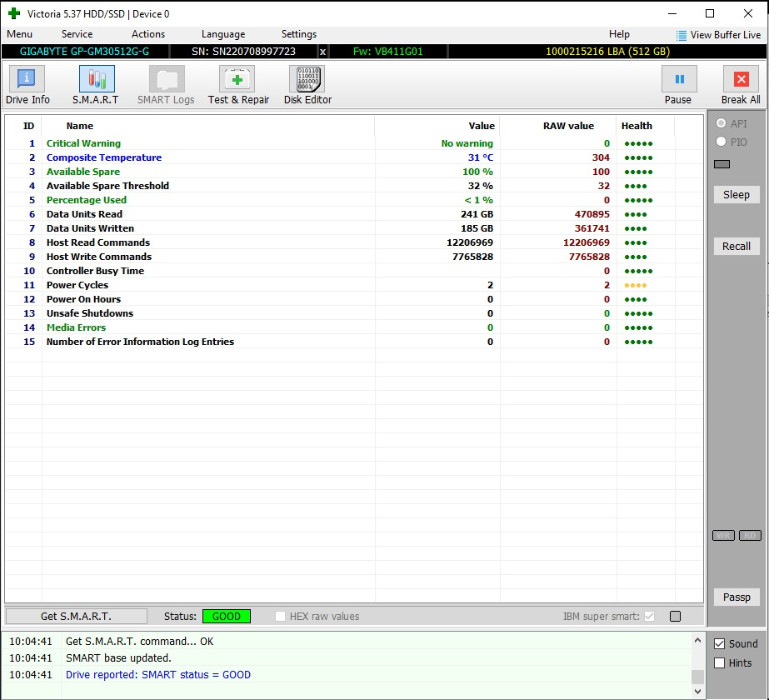Click the Get S.M.A.R.T. button
769x700 pixels.
76,617
